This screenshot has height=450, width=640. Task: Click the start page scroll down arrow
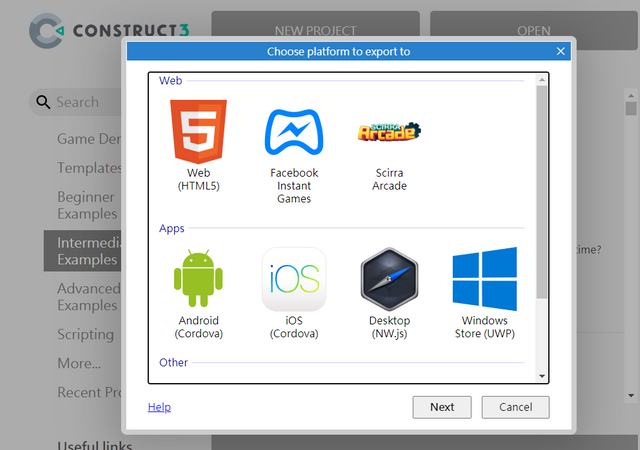pos(631,395)
